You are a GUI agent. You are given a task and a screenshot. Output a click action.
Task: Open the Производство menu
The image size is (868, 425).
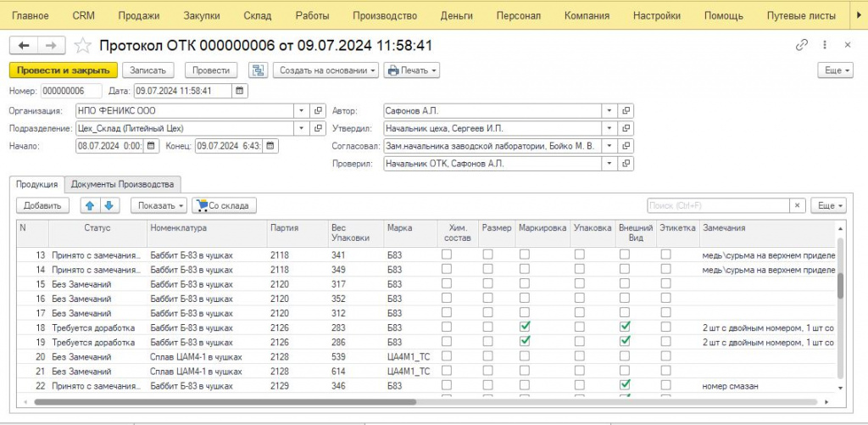point(385,15)
